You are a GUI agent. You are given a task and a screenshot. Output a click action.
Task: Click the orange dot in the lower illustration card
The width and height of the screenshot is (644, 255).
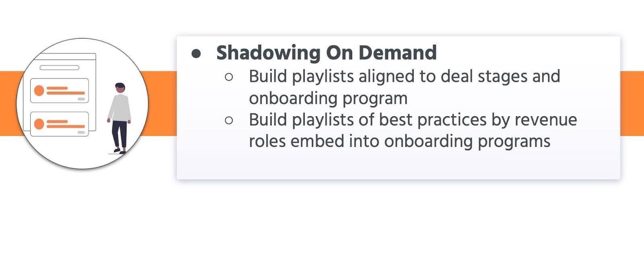click(x=39, y=124)
